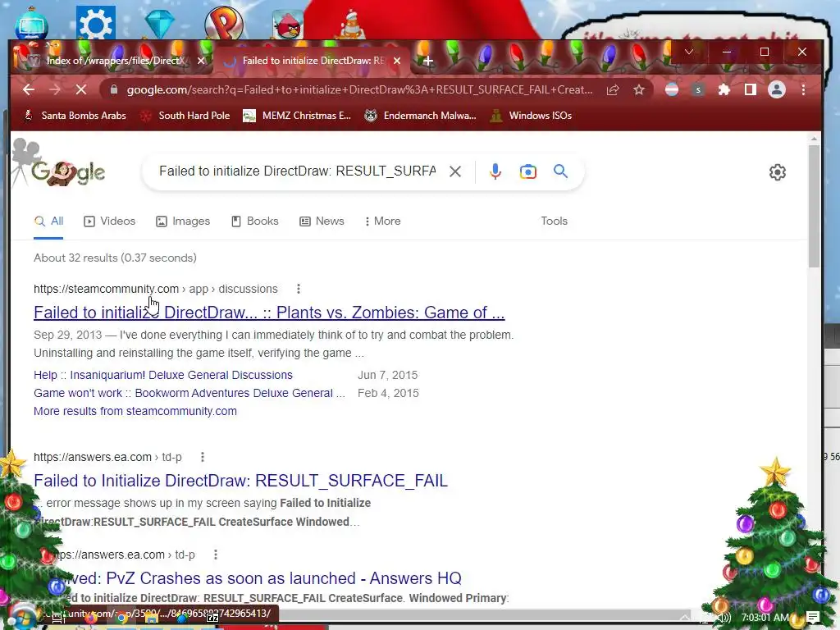Click the extension icon labeled 's'
840x630 pixels.
(697, 90)
